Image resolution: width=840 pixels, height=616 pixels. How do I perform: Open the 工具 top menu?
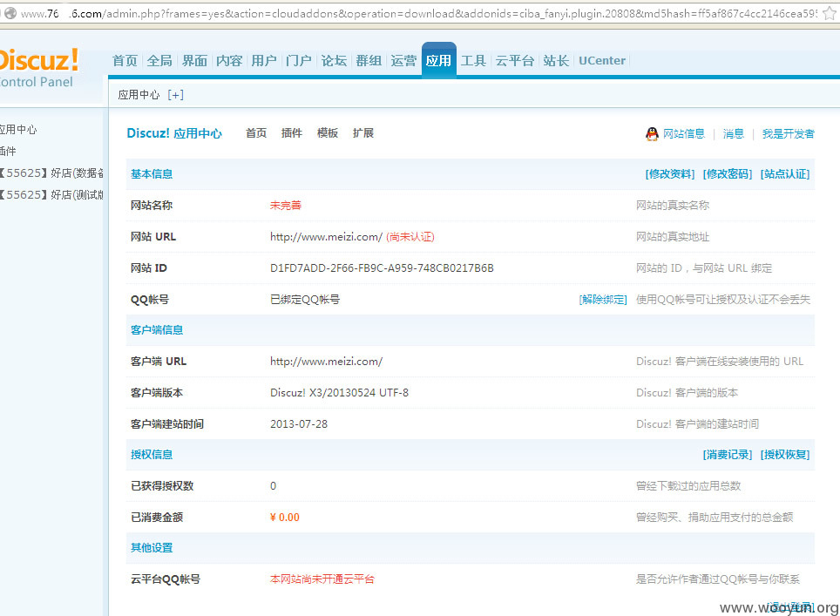(473, 60)
